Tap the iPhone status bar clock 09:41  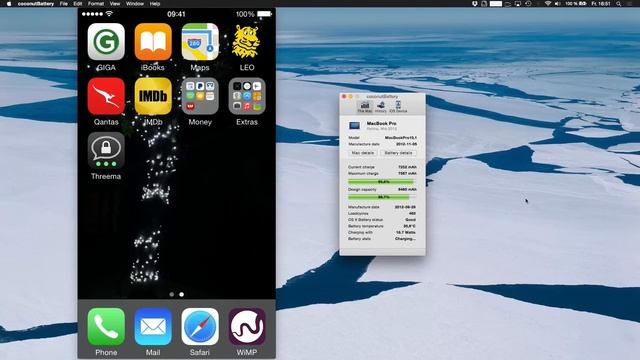176,14
